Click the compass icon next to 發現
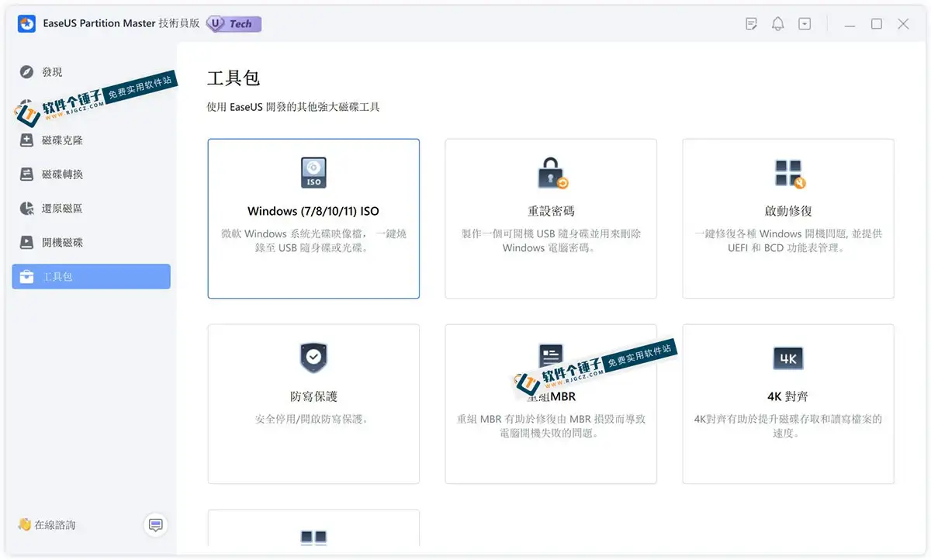This screenshot has width=931, height=560. click(27, 72)
